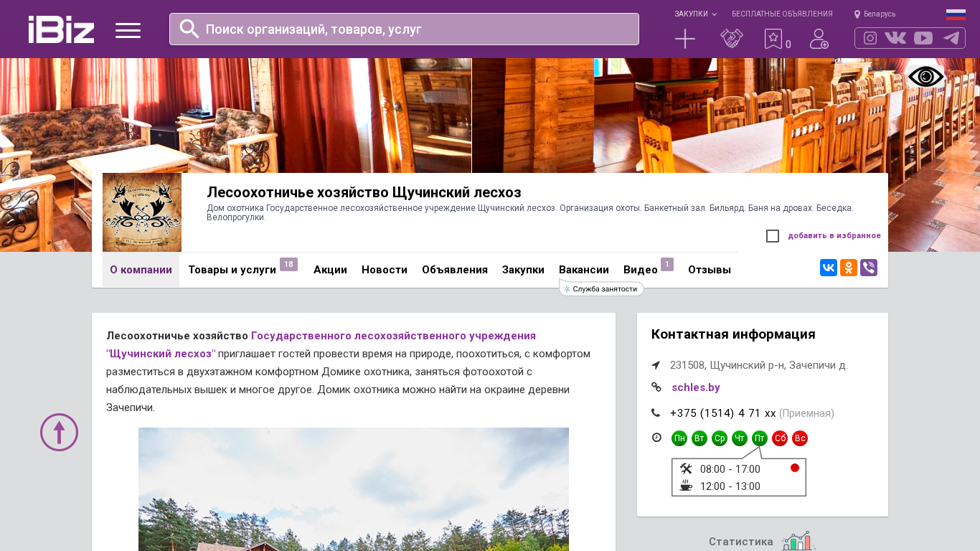Open 'Государственного лесохозяйственного учреждения' link
The image size is (980, 551).
click(x=393, y=336)
